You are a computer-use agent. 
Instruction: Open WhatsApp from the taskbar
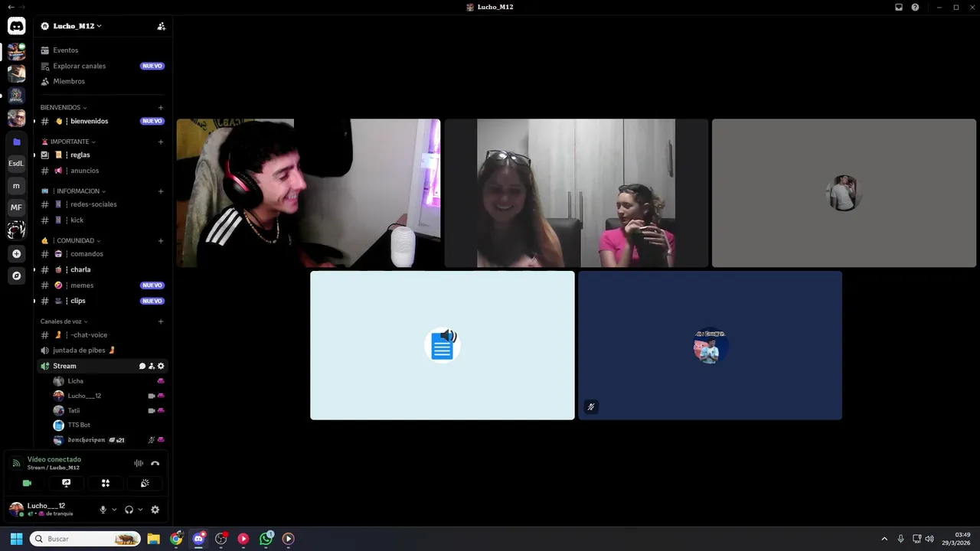point(266,539)
